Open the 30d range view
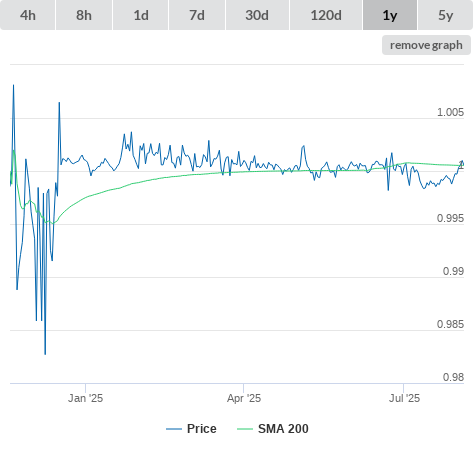This screenshot has width=474, height=455. pyautogui.click(x=257, y=15)
